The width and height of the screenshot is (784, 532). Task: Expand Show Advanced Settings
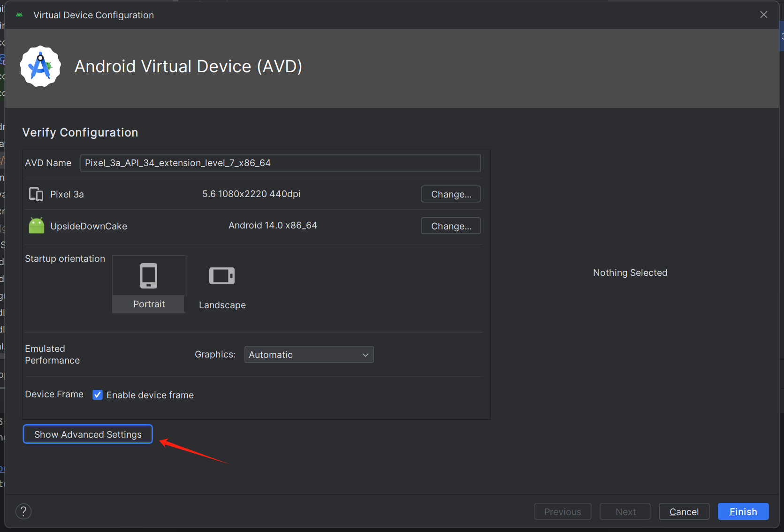[88, 434]
